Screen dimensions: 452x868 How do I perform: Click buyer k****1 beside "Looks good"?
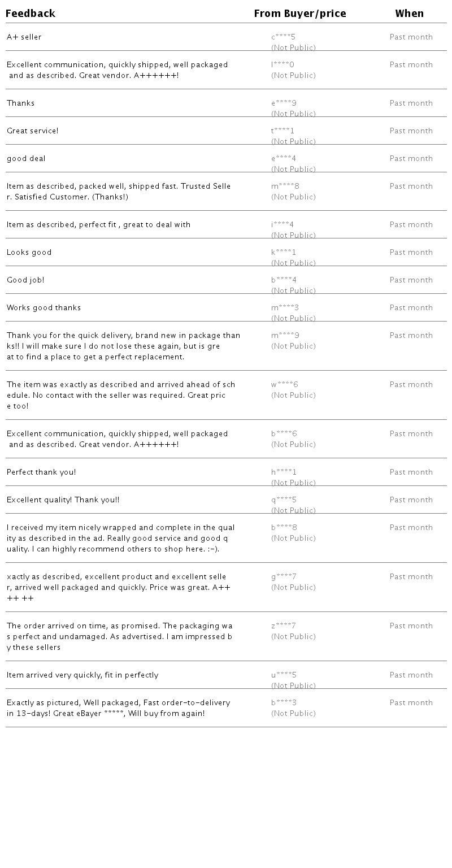coord(283,253)
